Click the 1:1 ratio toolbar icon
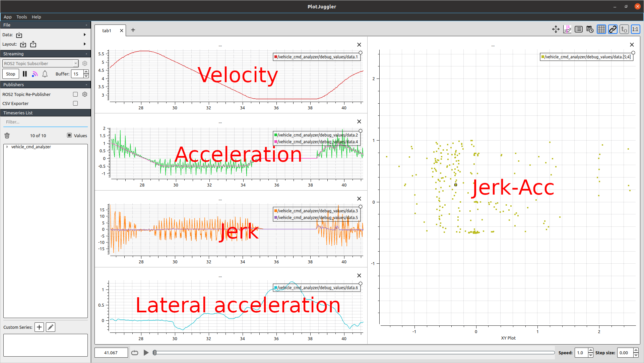Screen dimensions: 644x363 tap(635, 30)
